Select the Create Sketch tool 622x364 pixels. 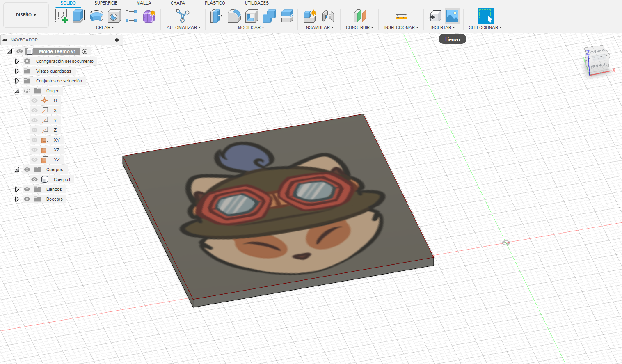pyautogui.click(x=62, y=16)
